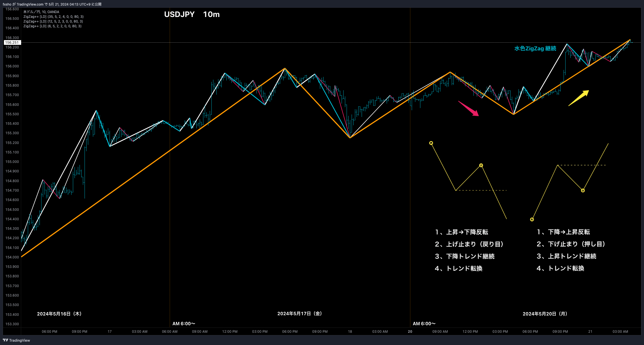Click the first AM 6:00〜 session marker label
This screenshot has height=345, width=644.
click(184, 324)
